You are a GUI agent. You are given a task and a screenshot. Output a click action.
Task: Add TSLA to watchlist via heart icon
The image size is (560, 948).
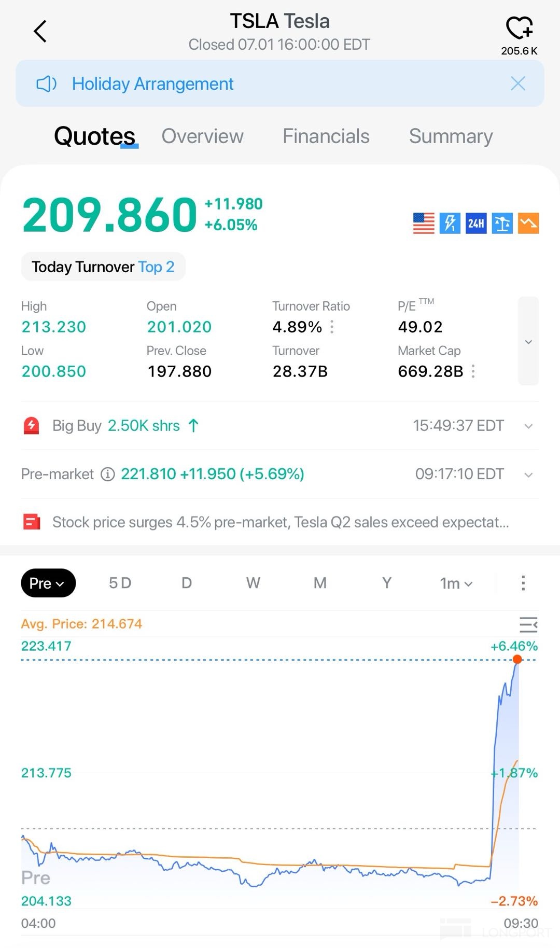pos(519,28)
